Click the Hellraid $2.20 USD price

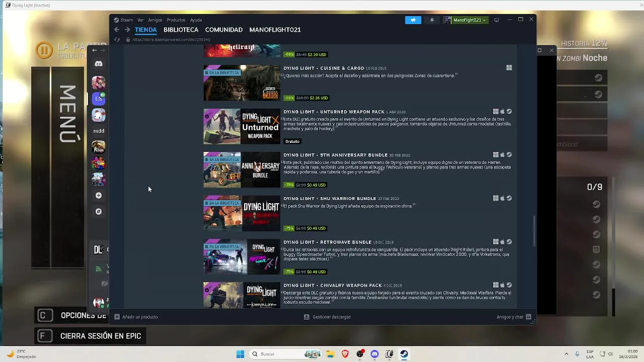(x=316, y=54)
